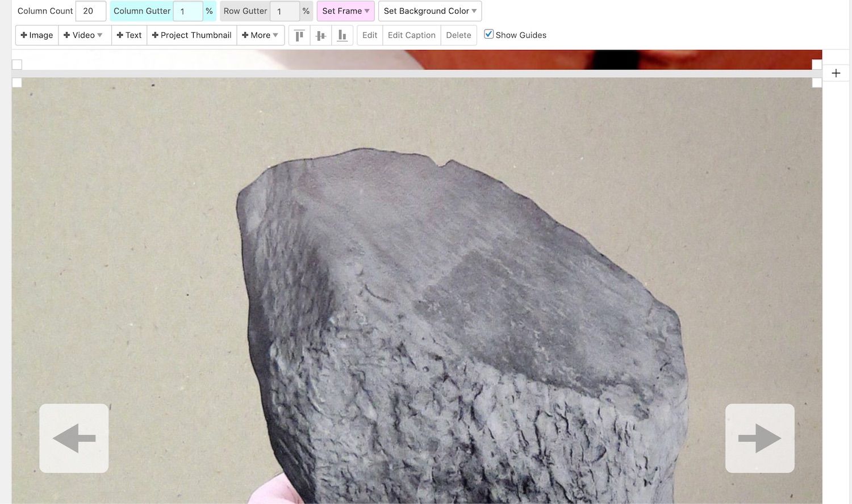Focus the Column Count input field

pyautogui.click(x=90, y=11)
